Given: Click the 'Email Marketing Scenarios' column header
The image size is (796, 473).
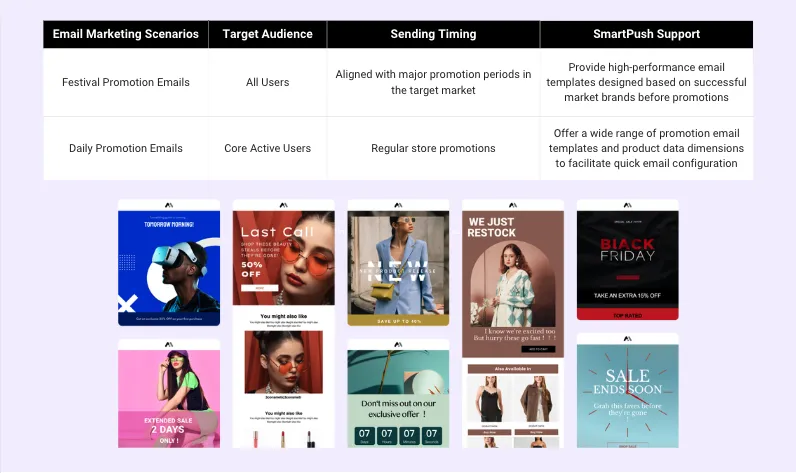Looking at the screenshot, I should click(x=125, y=34).
